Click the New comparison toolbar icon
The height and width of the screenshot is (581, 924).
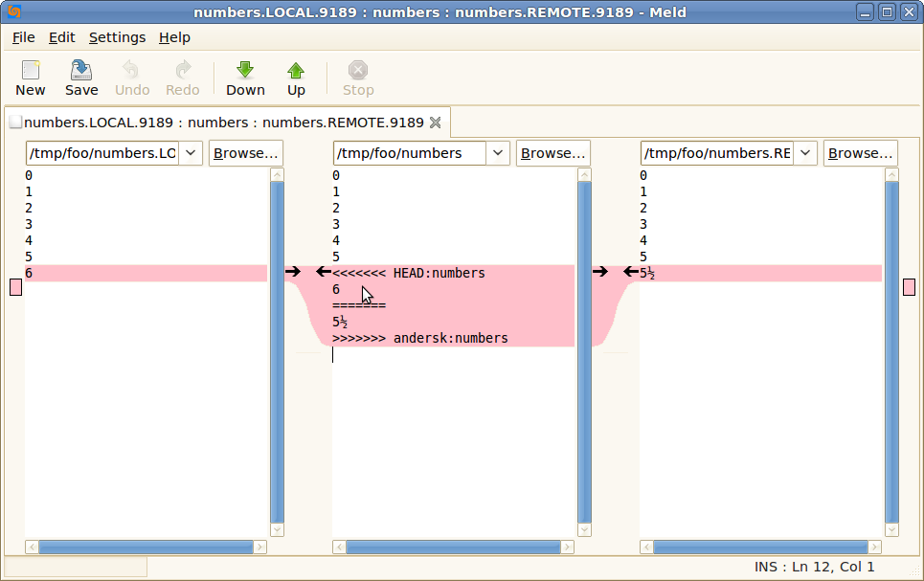click(31, 78)
